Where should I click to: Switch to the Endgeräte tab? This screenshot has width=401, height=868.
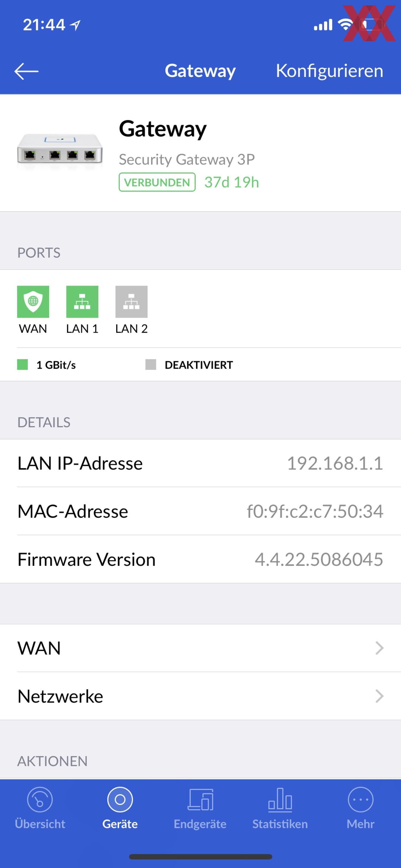tap(200, 808)
